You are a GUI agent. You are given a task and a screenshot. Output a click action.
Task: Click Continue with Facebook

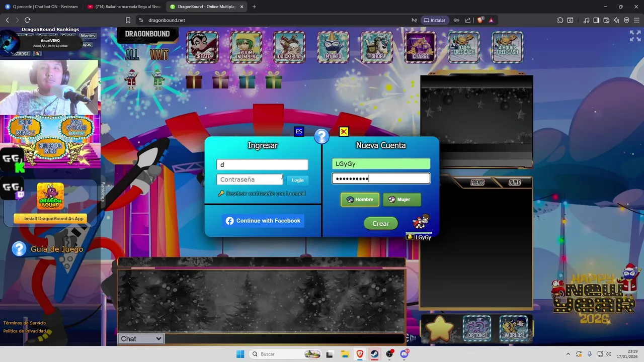(x=263, y=221)
